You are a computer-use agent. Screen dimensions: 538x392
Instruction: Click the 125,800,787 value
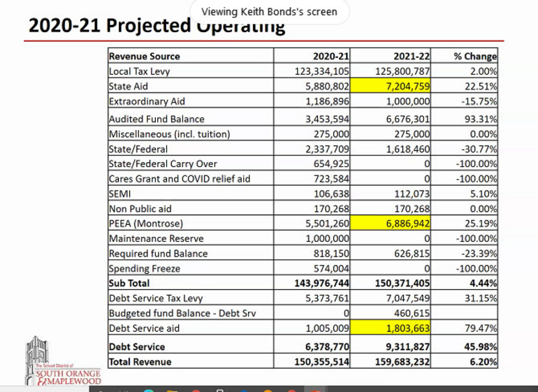click(402, 71)
